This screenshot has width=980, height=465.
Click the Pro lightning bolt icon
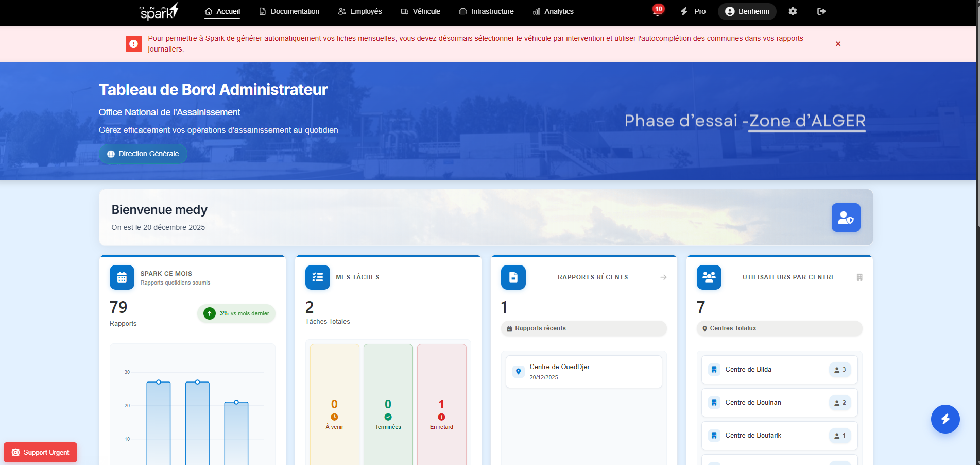click(684, 11)
